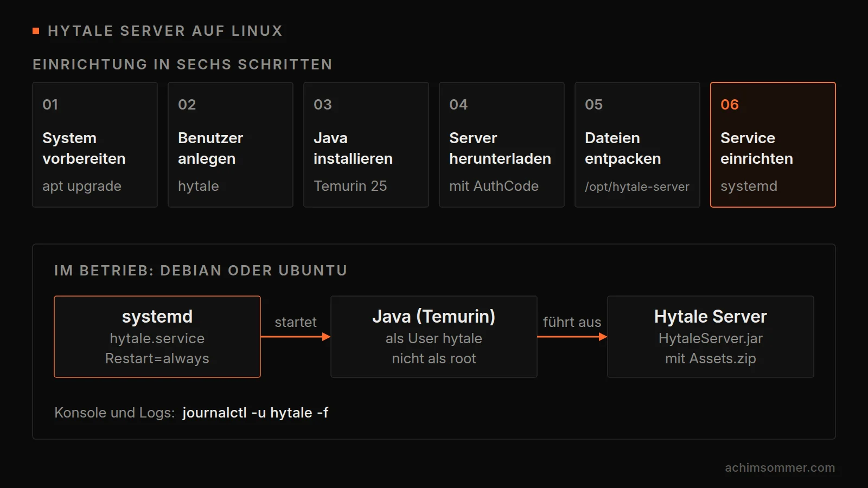The height and width of the screenshot is (488, 868).
Task: Open the achimsommer.com link
Action: (780, 467)
